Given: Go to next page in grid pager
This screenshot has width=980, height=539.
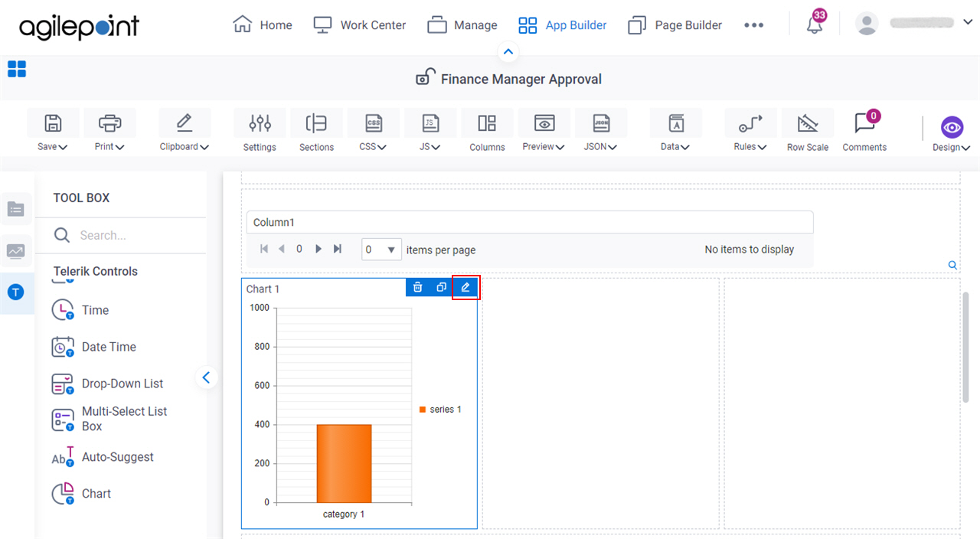Looking at the screenshot, I should click(318, 249).
